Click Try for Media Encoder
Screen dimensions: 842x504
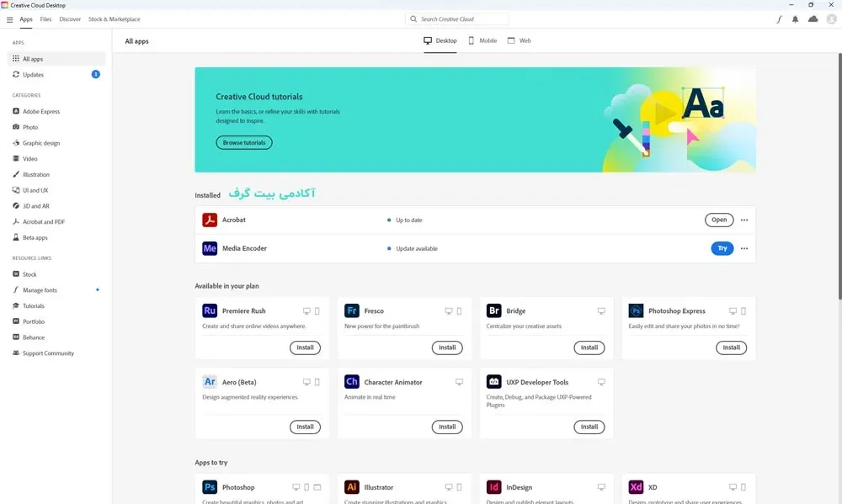tap(722, 248)
